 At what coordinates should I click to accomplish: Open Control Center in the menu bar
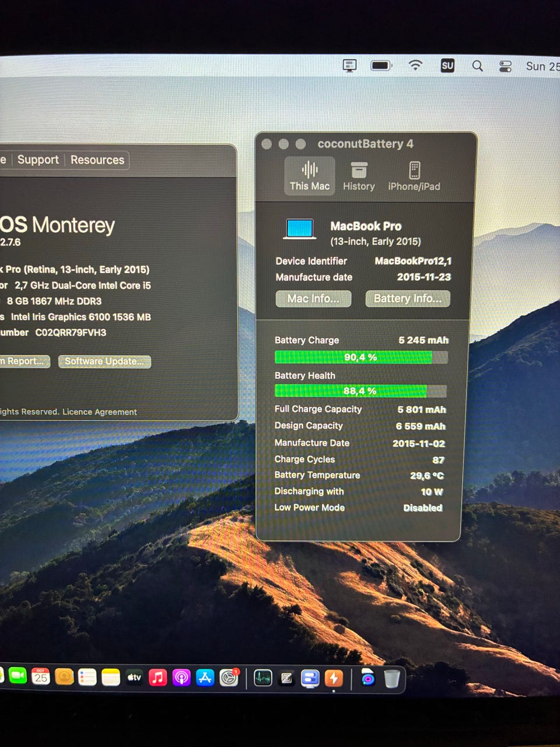point(505,67)
